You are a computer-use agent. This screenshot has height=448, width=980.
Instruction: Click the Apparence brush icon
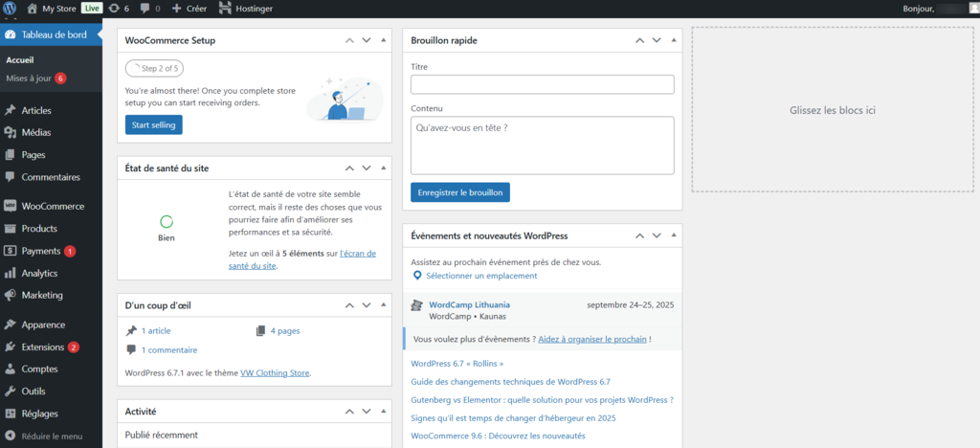10,325
